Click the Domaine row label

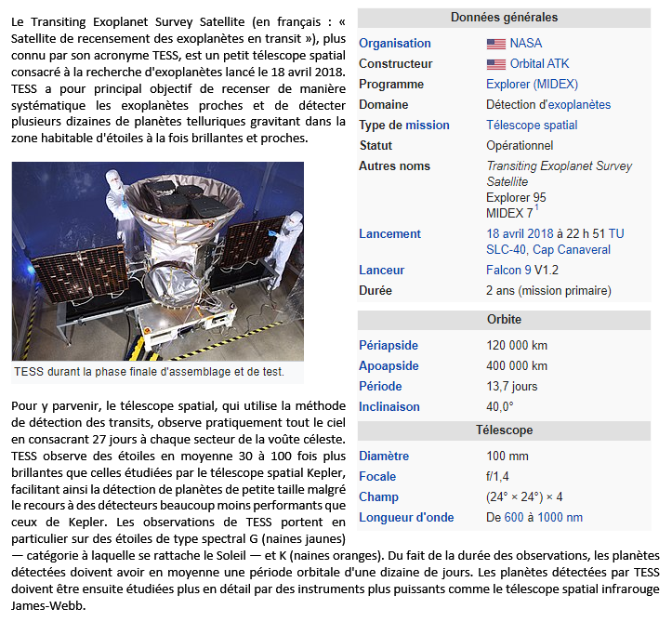(x=383, y=105)
